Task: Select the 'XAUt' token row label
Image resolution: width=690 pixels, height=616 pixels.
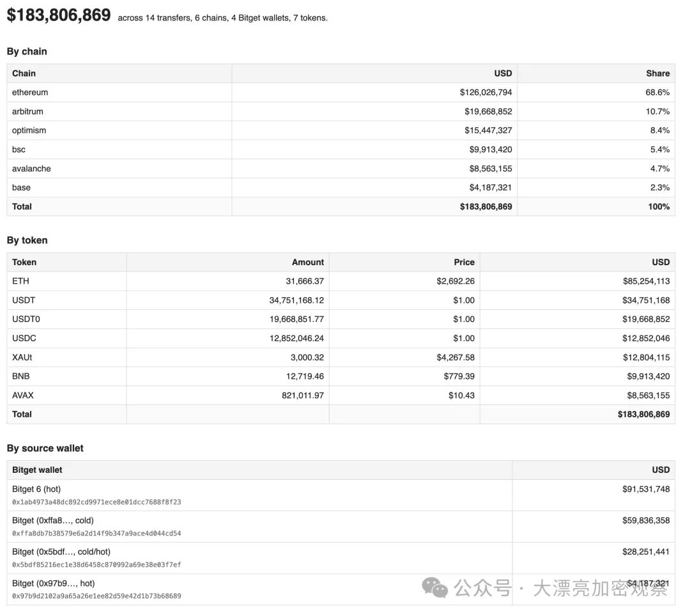Action: click(x=22, y=357)
